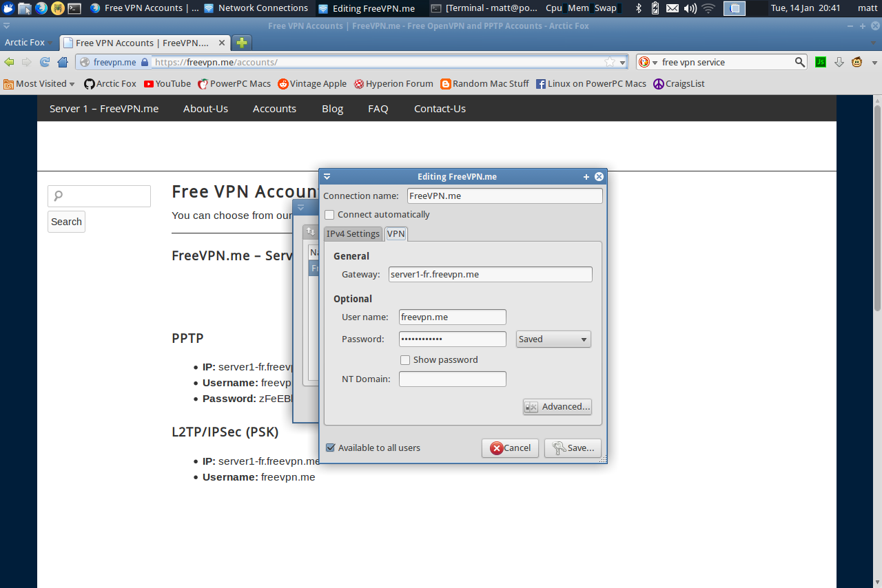Switch to the Terminal window in taskbar
Viewport: 882px width, 588px height.
(484, 8)
